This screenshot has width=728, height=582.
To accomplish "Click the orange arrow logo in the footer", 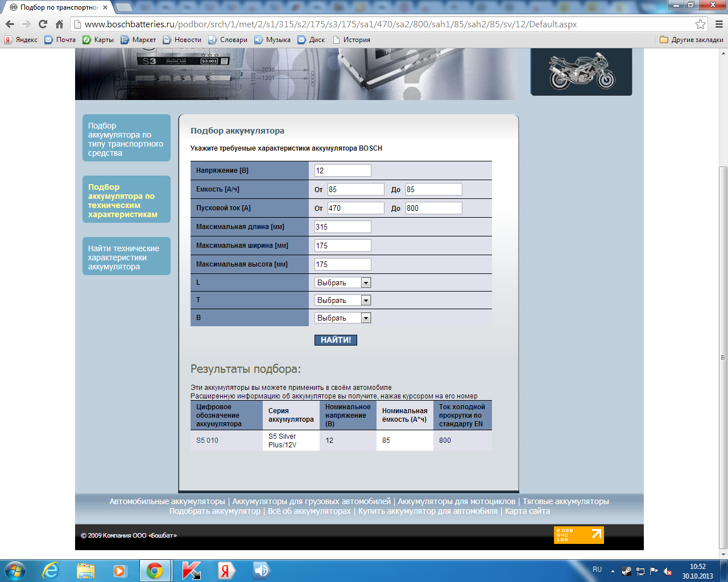I will 579,535.
